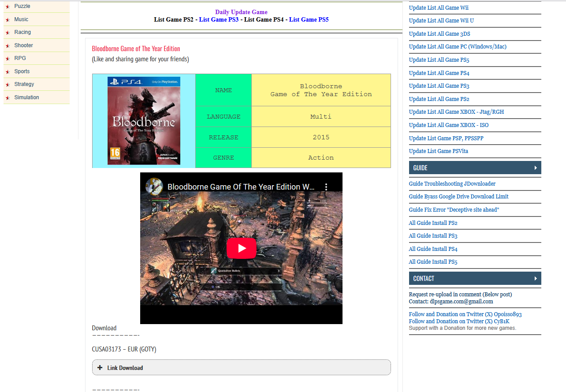566x392 pixels.
Task: Click the YouTube channel avatar icon
Action: point(154,187)
